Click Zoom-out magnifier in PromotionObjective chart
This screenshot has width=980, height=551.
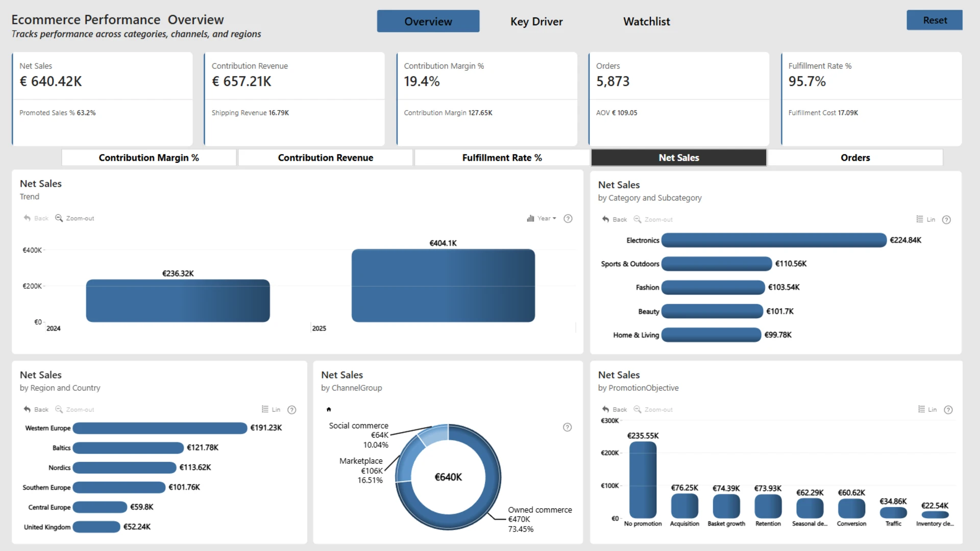point(638,410)
